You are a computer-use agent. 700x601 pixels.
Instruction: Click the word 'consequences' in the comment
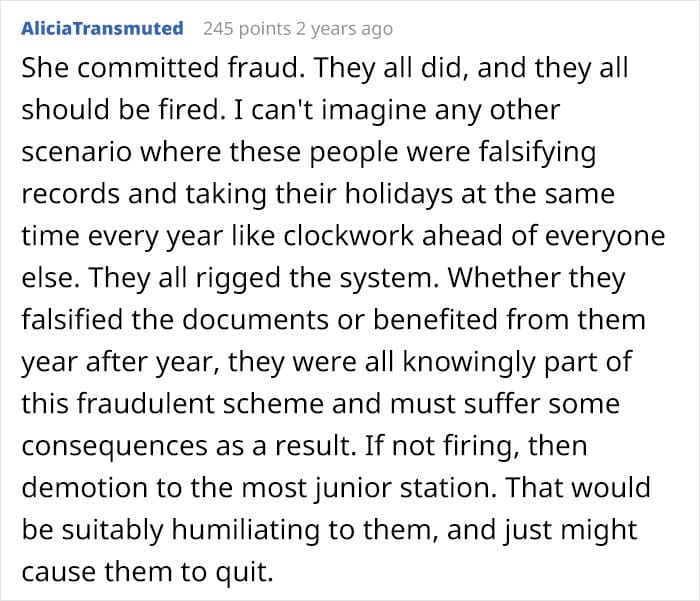[115, 446]
